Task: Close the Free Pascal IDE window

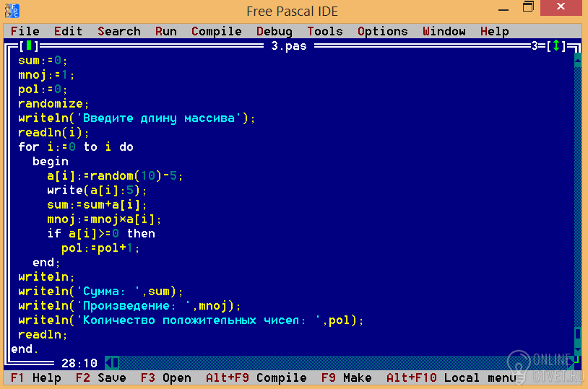Action: [x=561, y=7]
